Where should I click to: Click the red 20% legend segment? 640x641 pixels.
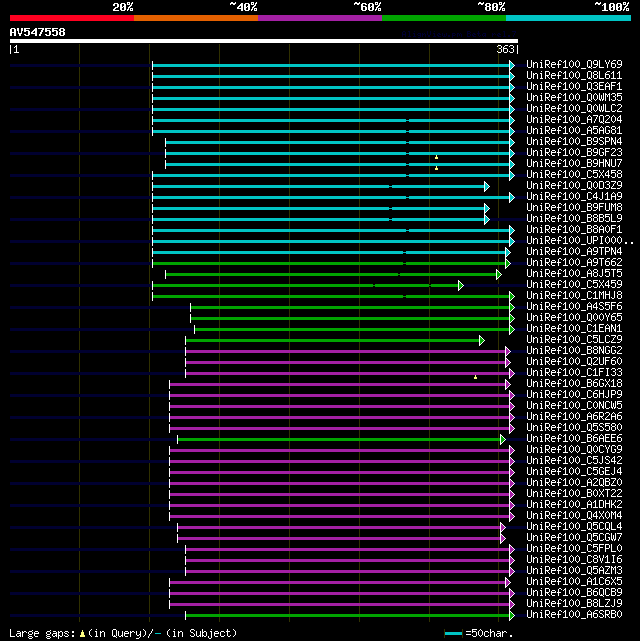tap(72, 18)
